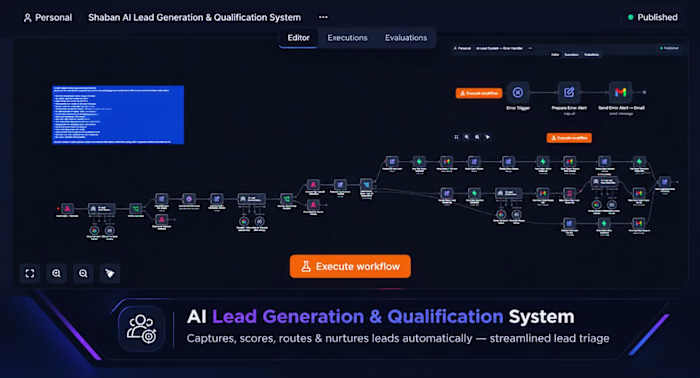
Task: Tidy up nodes on the main canvas
Action: coord(110,273)
